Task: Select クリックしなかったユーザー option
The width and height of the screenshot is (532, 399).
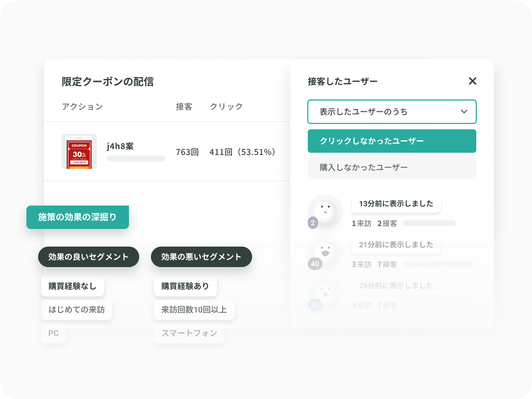Action: [392, 141]
